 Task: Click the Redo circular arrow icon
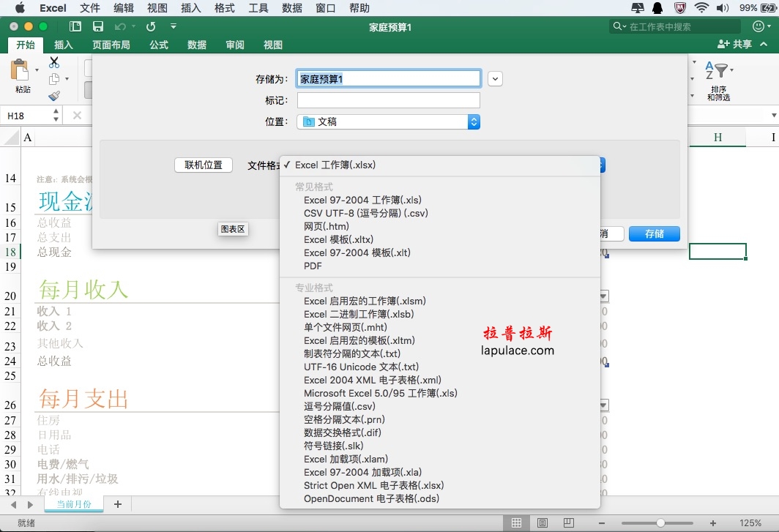tap(151, 26)
